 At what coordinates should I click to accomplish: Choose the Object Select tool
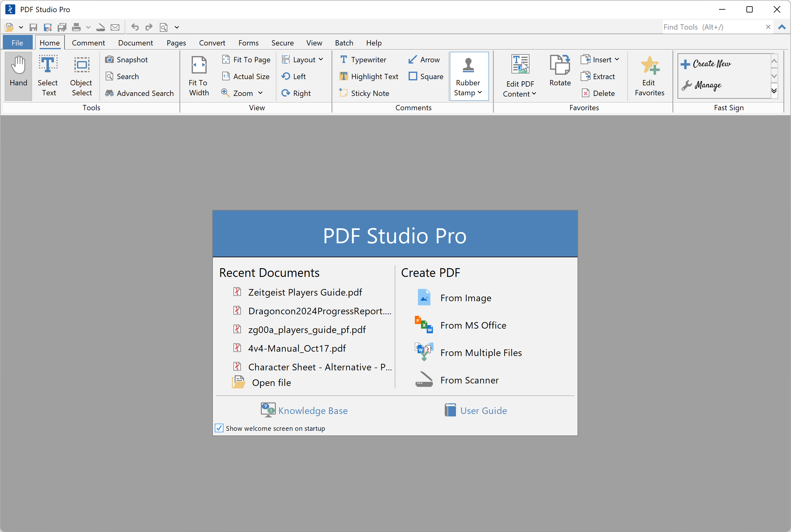81,75
